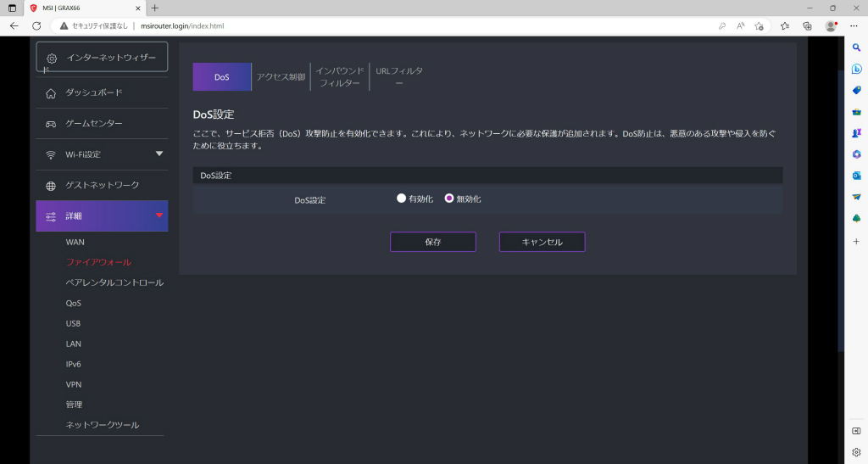This screenshot has height=464, width=868.
Task: Click the Guest Network globe icon
Action: 51,186
